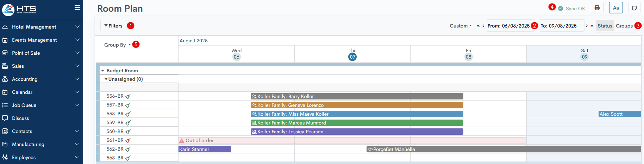
Task: Jump back with the double-left arrow
Action: (478, 26)
